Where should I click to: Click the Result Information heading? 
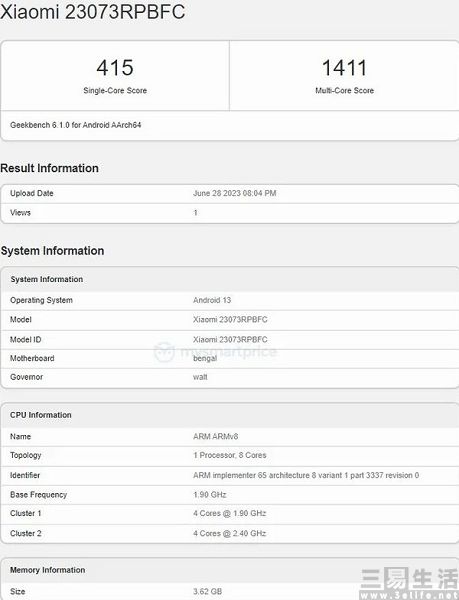point(49,168)
